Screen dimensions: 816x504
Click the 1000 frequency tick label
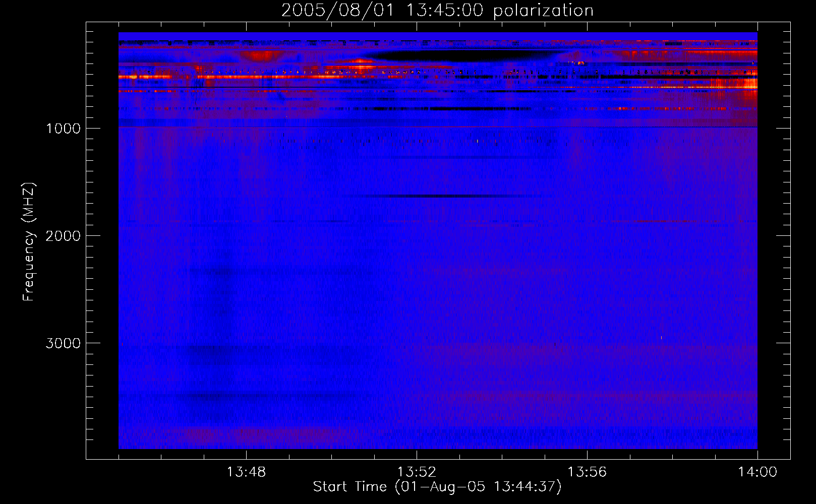(x=63, y=129)
